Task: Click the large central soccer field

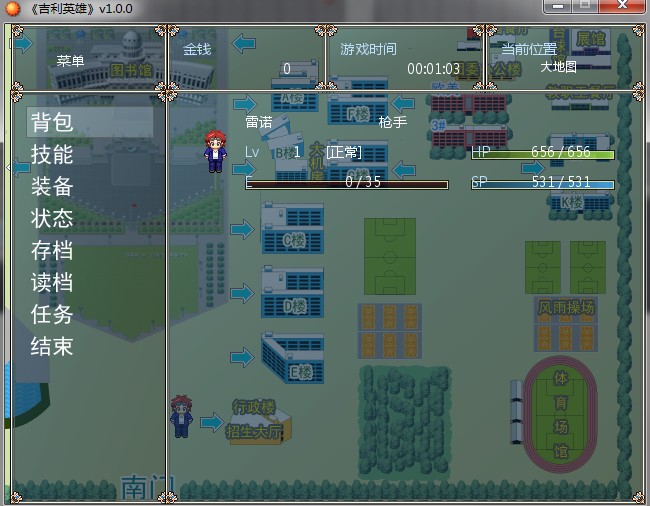Action: coord(390,257)
